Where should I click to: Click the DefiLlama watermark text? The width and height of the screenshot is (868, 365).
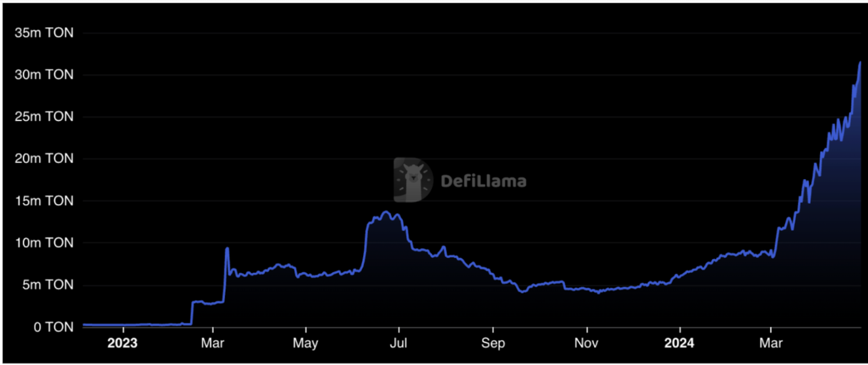point(483,181)
